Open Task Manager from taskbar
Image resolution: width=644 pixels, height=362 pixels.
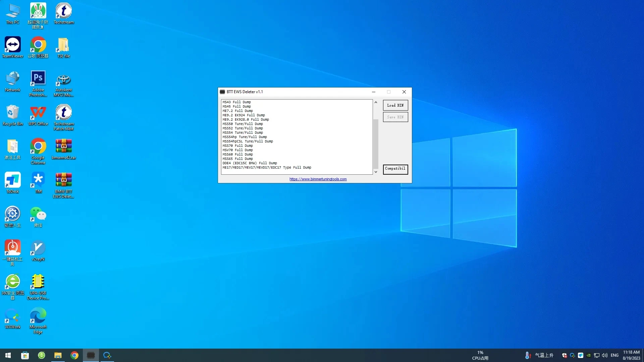(91, 355)
